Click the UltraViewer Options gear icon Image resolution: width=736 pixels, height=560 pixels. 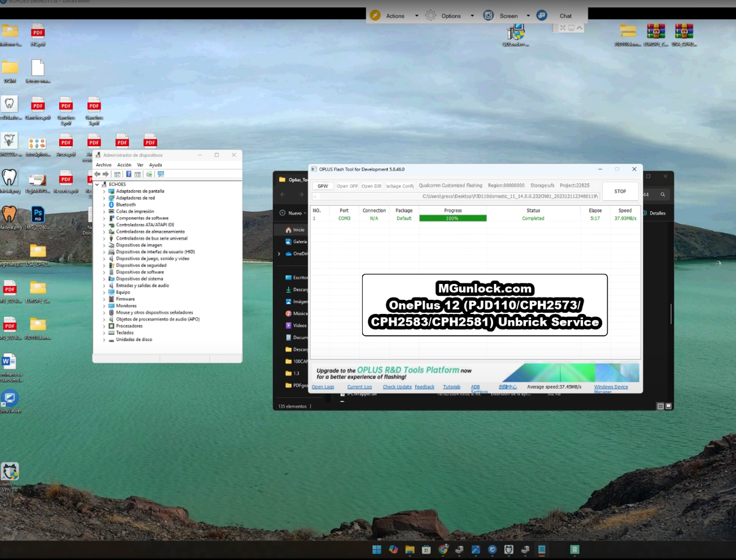coord(431,16)
